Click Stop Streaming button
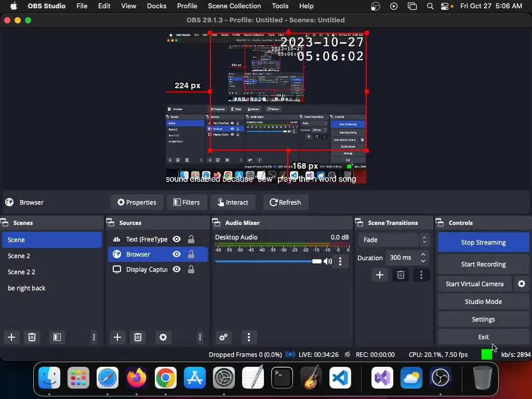Image resolution: width=532 pixels, height=399 pixels. click(x=483, y=242)
